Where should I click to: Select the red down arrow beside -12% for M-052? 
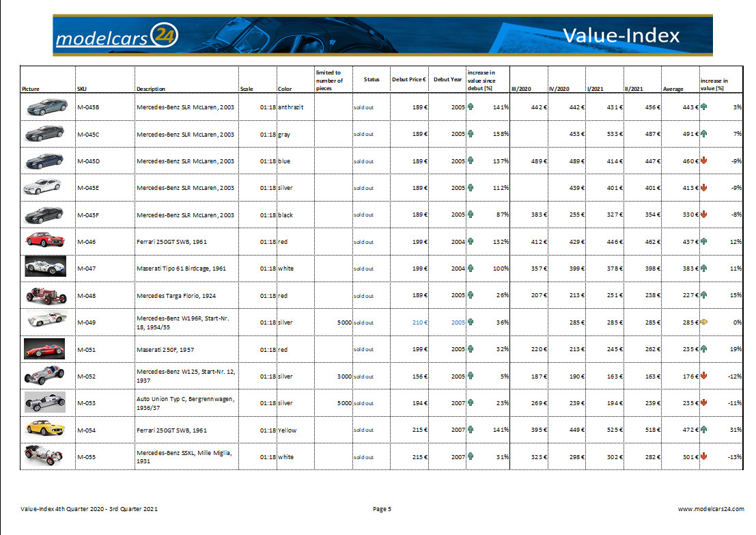click(704, 376)
